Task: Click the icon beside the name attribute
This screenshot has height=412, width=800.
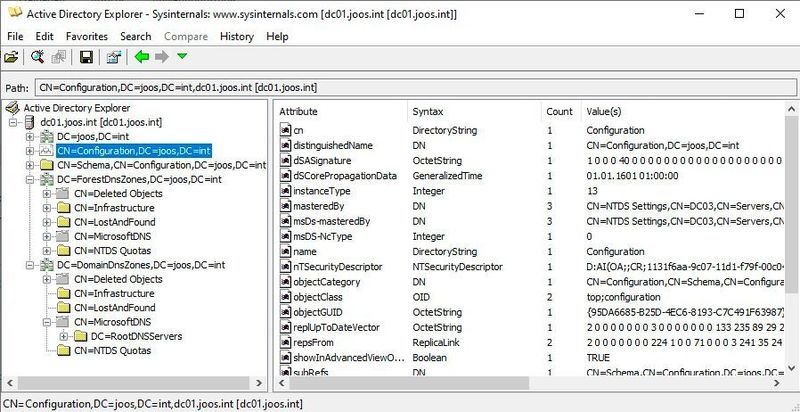Action: [x=285, y=251]
